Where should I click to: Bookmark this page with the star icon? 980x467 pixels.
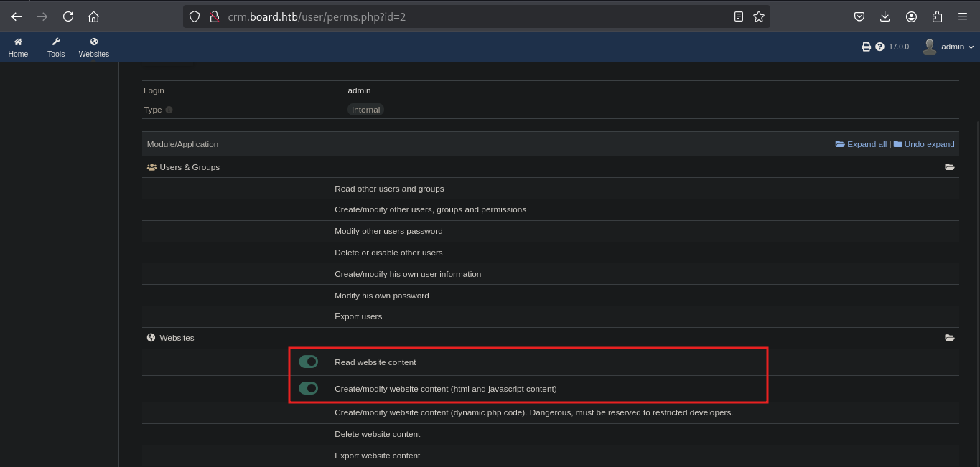(759, 16)
